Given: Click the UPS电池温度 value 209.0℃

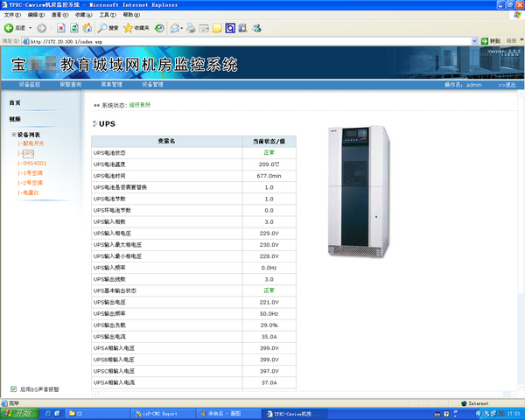Looking at the screenshot, I should pyautogui.click(x=269, y=164).
